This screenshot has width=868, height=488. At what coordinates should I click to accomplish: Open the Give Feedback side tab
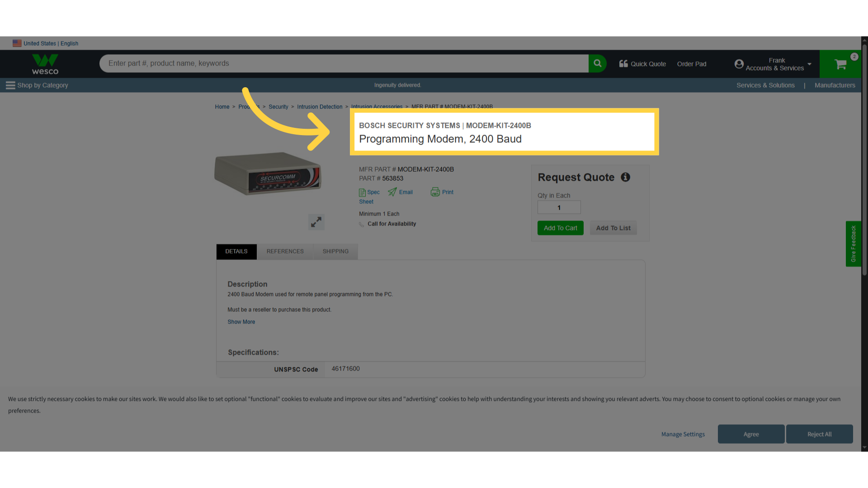pyautogui.click(x=853, y=244)
